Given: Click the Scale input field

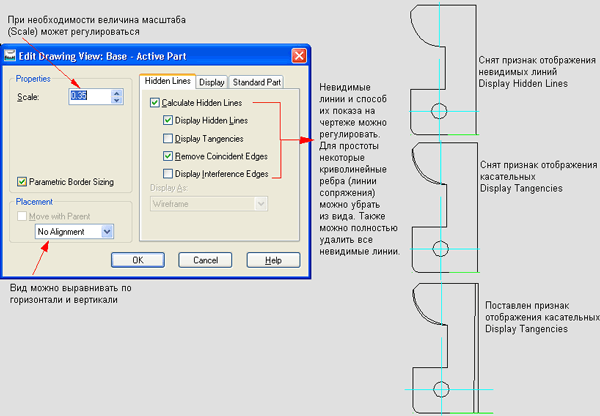Looking at the screenshot, I should click(x=88, y=96).
